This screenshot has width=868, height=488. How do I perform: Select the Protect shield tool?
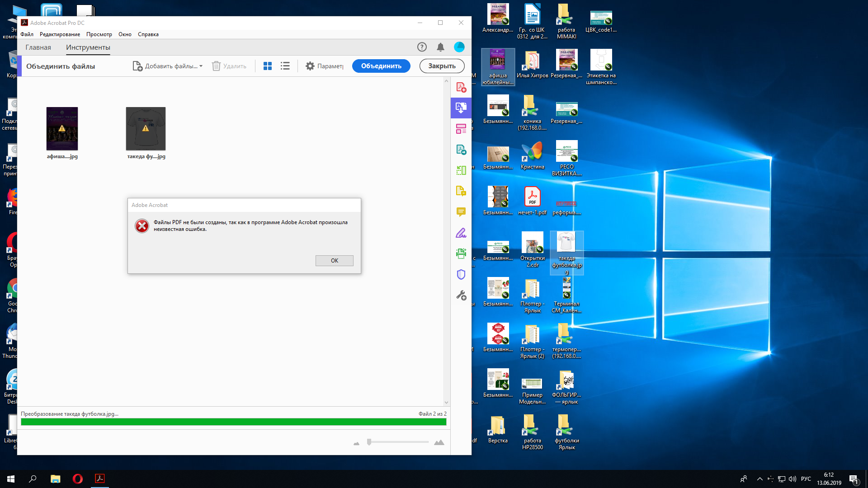point(461,274)
